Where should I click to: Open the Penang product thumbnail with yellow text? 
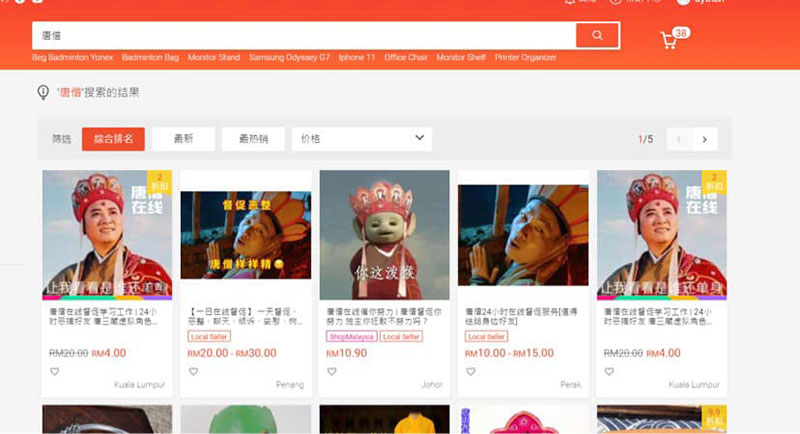point(246,235)
